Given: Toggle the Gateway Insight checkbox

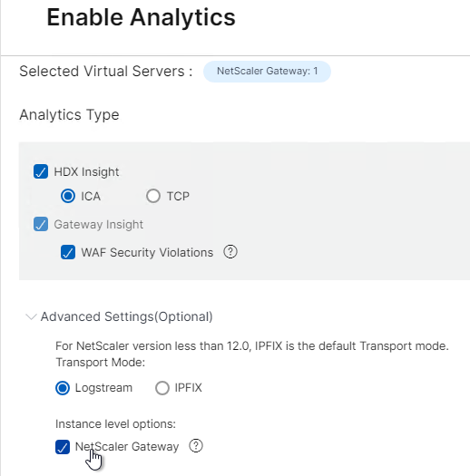Looking at the screenshot, I should tap(41, 224).
